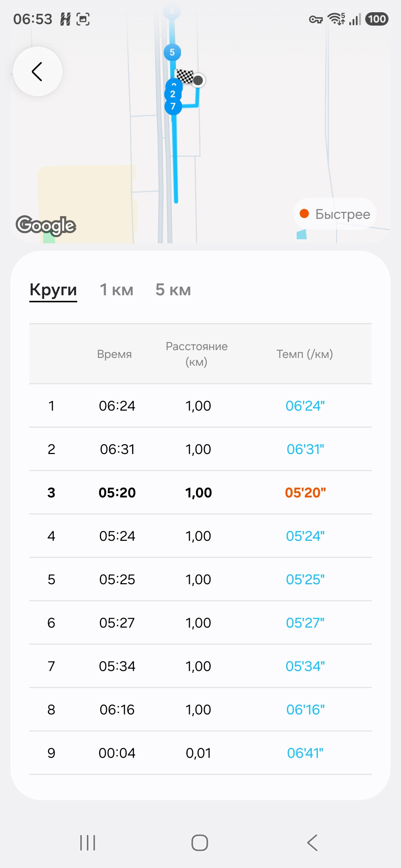The height and width of the screenshot is (868, 401).
Task: Tap the kilometer 5 marker on the route
Action: tap(172, 52)
